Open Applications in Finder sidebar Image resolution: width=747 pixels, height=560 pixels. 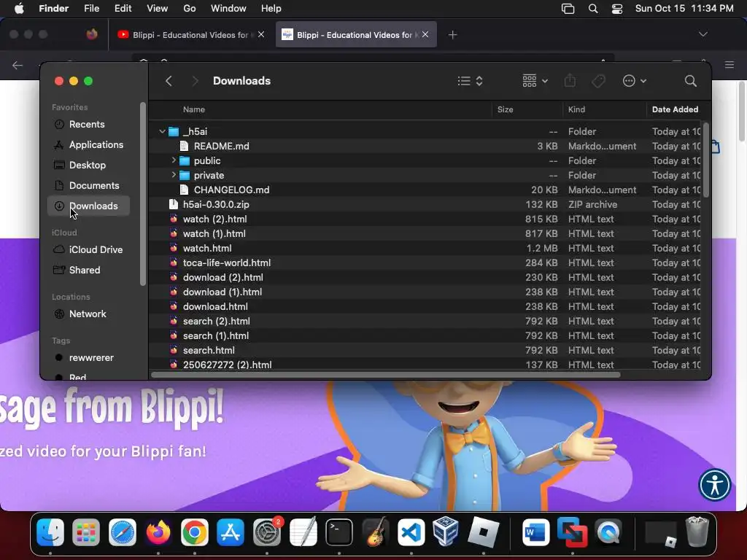point(88,145)
